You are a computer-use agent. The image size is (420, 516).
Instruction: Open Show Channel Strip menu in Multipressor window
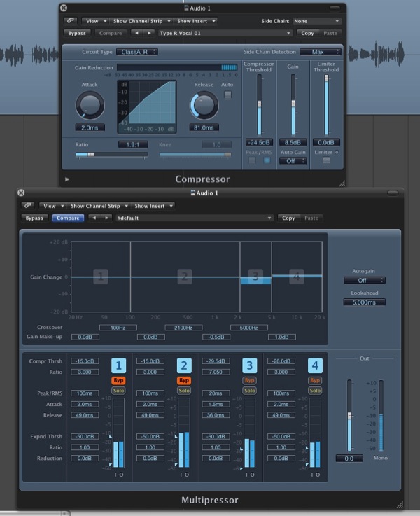[99, 206]
